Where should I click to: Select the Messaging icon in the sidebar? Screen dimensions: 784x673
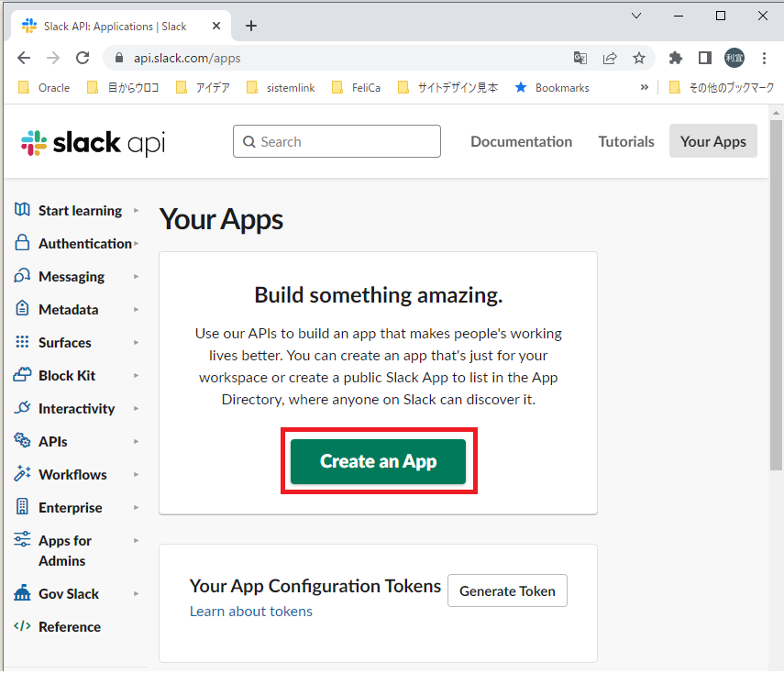pyautogui.click(x=21, y=276)
